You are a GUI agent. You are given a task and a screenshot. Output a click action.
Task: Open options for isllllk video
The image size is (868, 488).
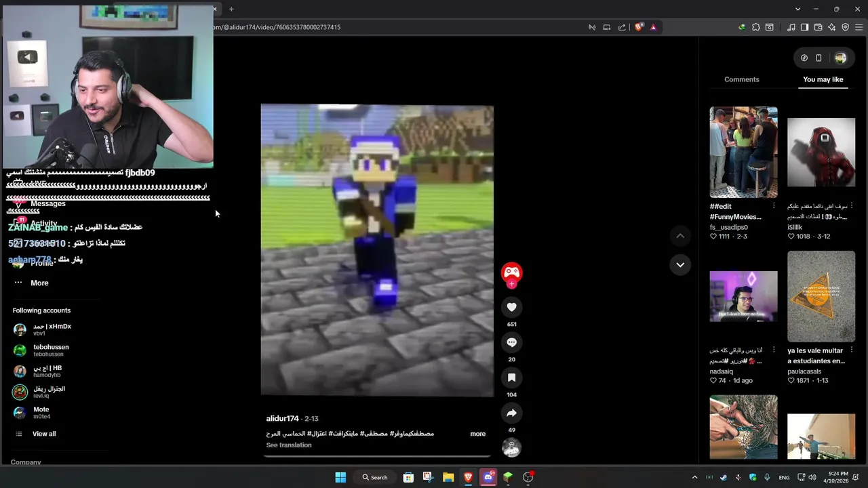pyautogui.click(x=852, y=206)
